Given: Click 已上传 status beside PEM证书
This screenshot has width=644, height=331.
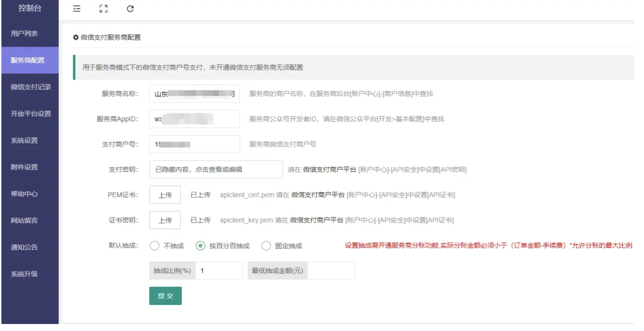Looking at the screenshot, I should [x=200, y=195].
